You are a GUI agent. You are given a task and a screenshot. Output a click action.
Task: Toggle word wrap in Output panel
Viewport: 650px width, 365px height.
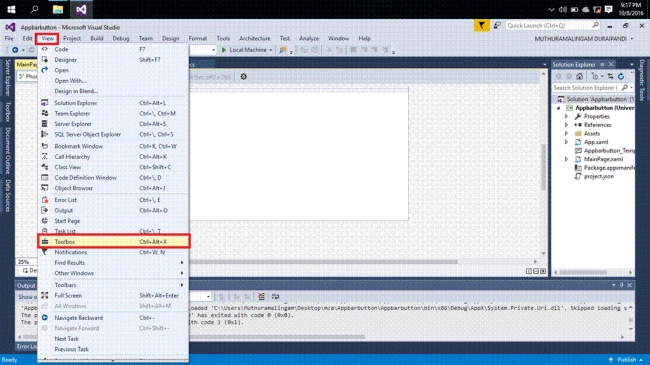[275, 296]
